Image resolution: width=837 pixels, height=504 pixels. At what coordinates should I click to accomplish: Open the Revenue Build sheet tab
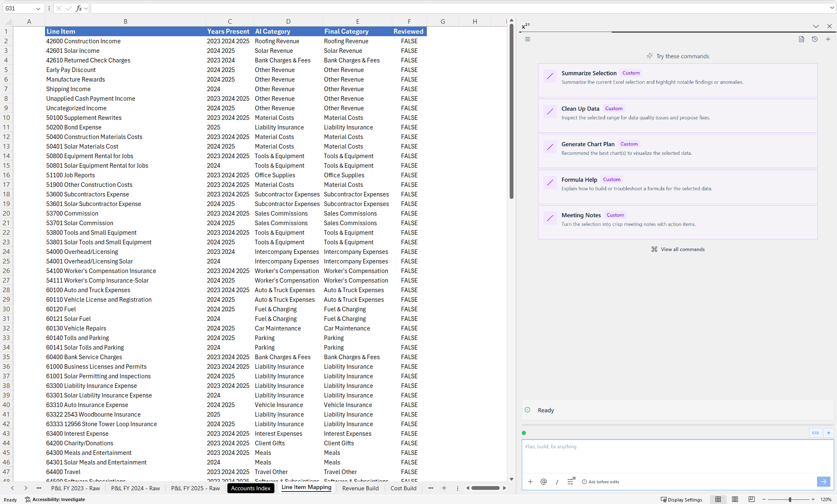pos(360,488)
